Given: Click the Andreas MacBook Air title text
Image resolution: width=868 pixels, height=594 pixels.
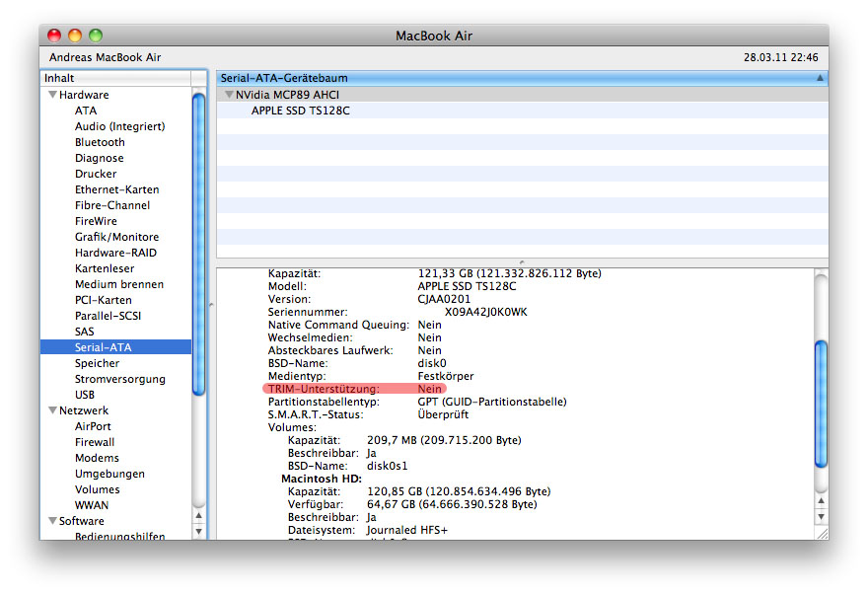Looking at the screenshot, I should tap(106, 57).
